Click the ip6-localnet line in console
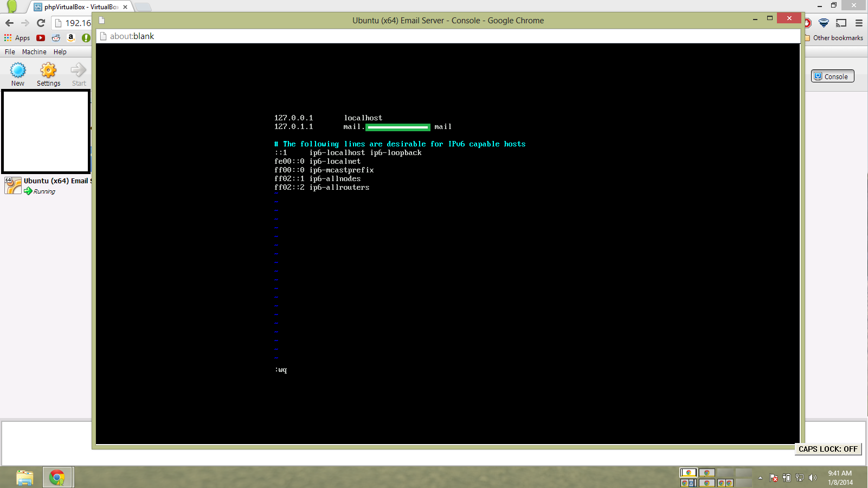868x488 pixels. (317, 161)
